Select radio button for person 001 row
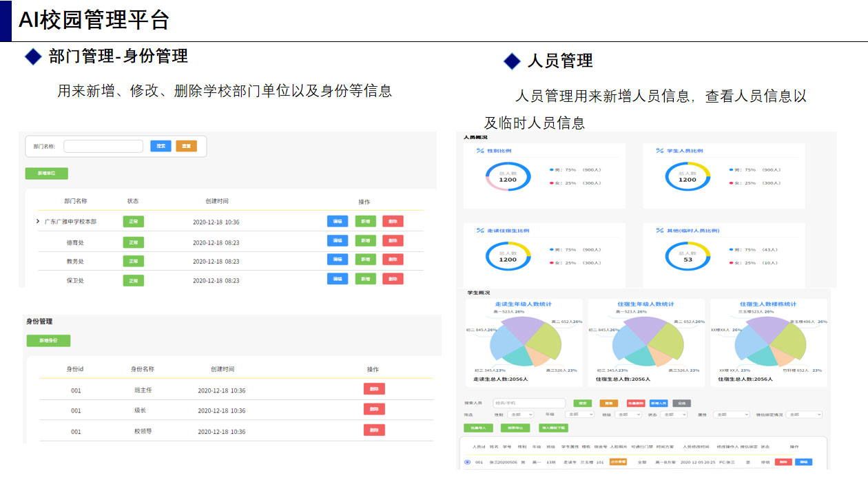868x482 pixels. [467, 462]
